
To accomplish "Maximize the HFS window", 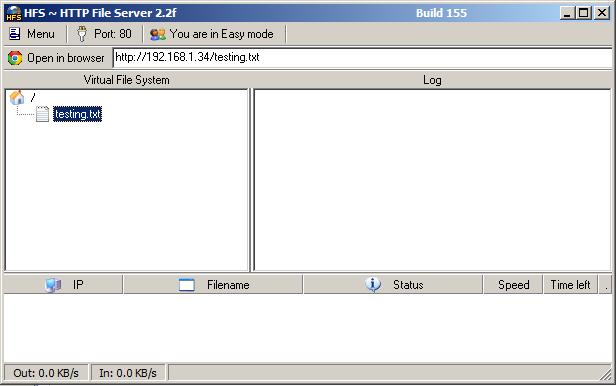I will point(584,13).
